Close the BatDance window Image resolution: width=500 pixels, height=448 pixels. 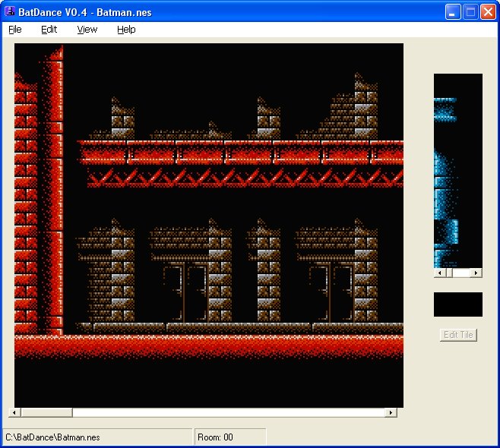(488, 12)
